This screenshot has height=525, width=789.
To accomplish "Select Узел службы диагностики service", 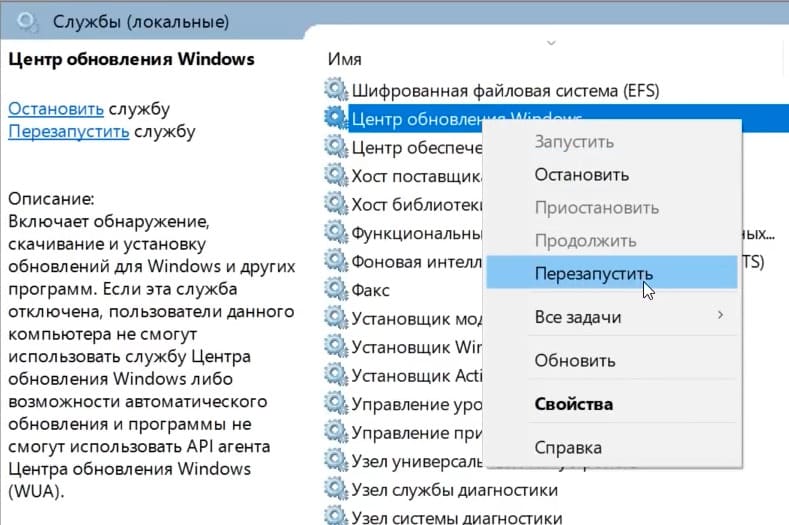I will [x=454, y=490].
